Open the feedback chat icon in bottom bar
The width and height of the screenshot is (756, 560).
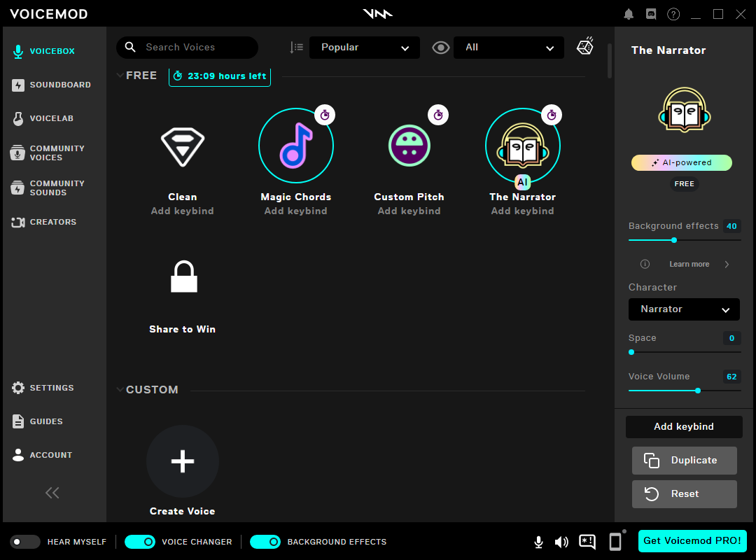587,542
